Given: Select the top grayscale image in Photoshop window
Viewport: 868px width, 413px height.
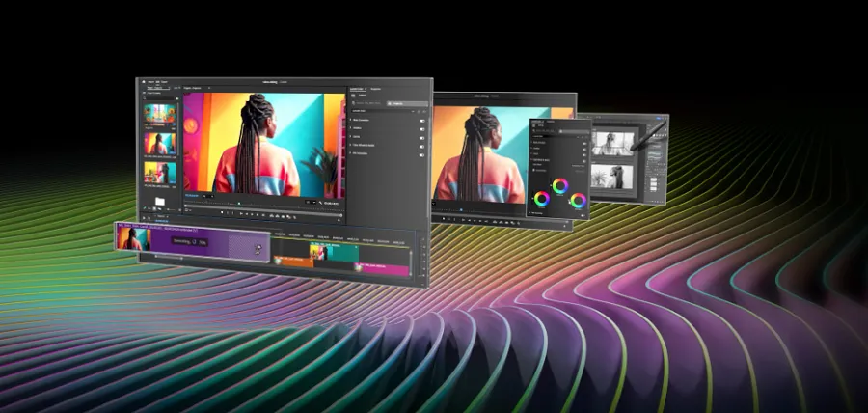Looking at the screenshot, I should [614, 144].
